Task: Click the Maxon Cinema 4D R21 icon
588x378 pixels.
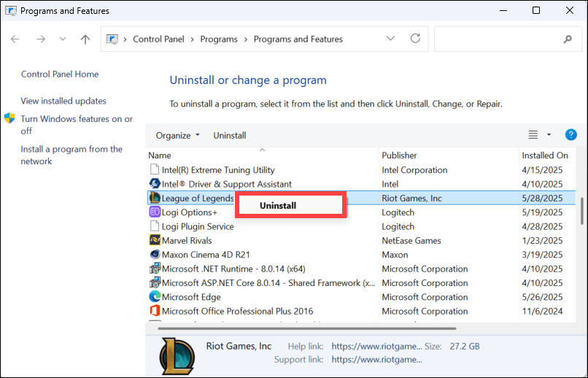Action: tap(155, 255)
